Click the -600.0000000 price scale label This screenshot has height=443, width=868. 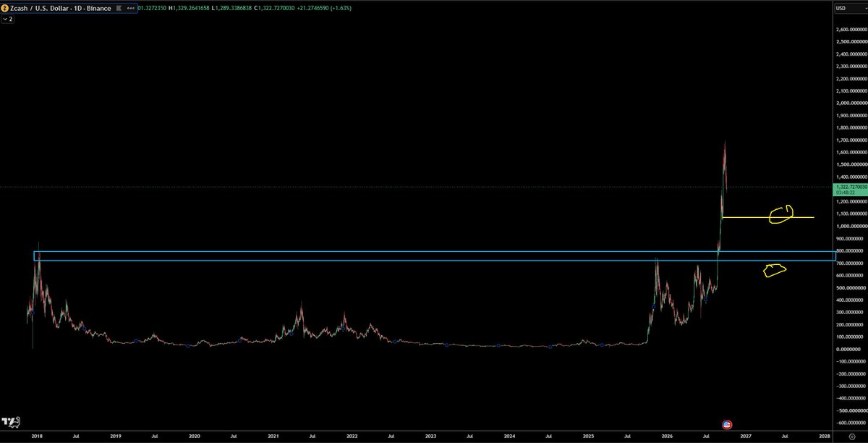(851, 423)
